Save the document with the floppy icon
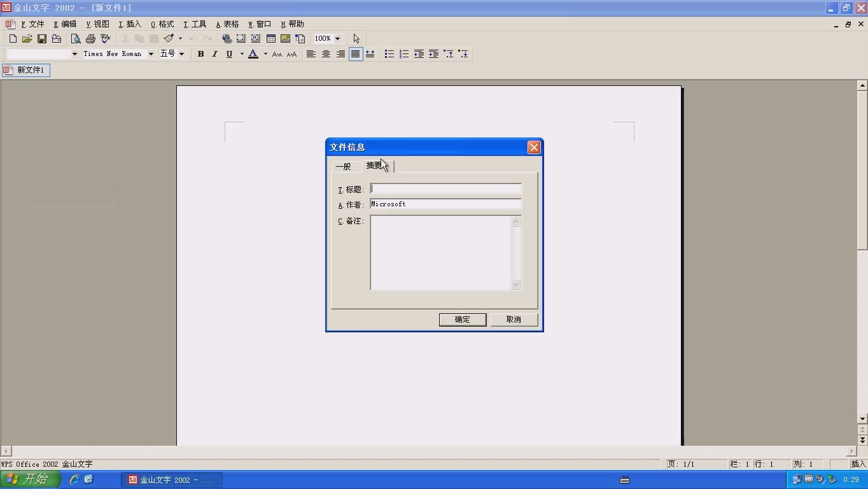This screenshot has width=868, height=489. click(x=42, y=39)
